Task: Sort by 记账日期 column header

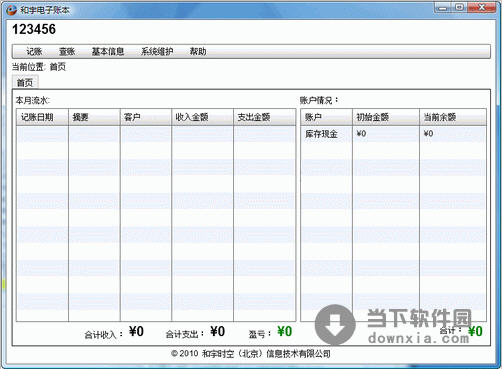Action: (42, 117)
